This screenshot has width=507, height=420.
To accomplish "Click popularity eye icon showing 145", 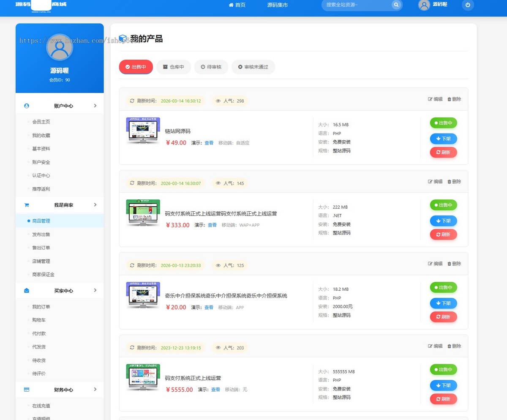I will coord(218,183).
